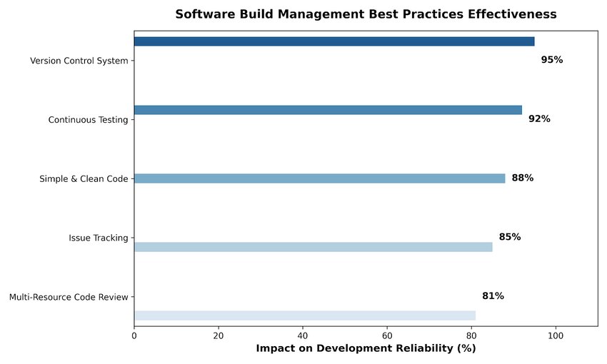Click the Continuous Testing bar
The width and height of the screenshot is (607, 364).
click(328, 110)
